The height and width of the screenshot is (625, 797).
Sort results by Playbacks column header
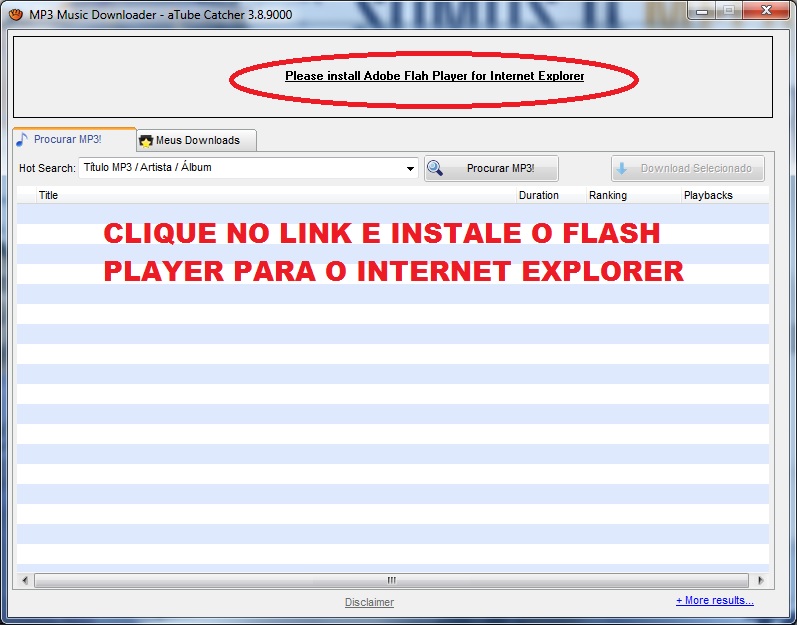point(725,195)
